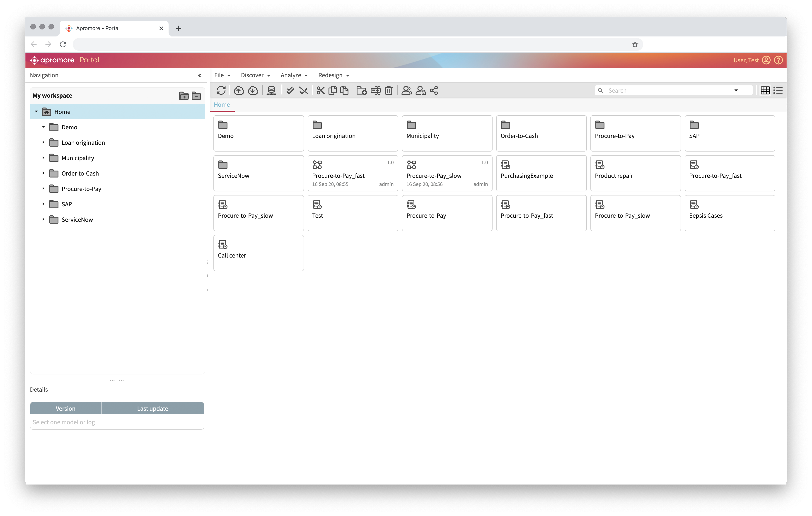Viewport: 812px width, 516px height.
Task: Click the scissors cut icon
Action: (x=321, y=90)
